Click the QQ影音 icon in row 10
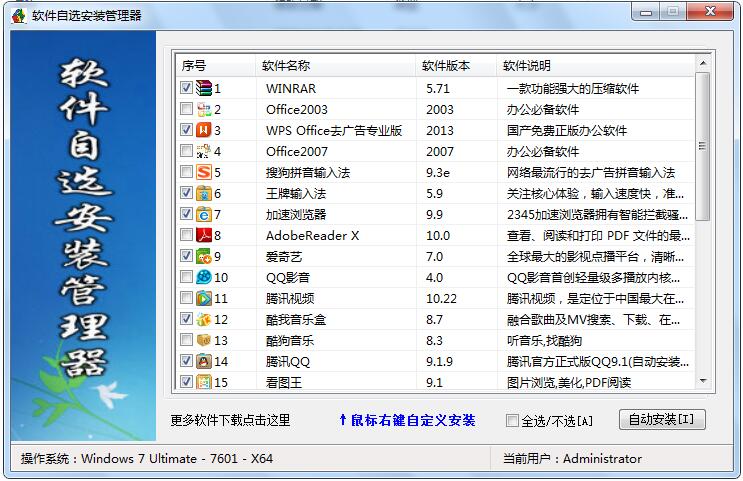The image size is (743, 481). coord(204,277)
